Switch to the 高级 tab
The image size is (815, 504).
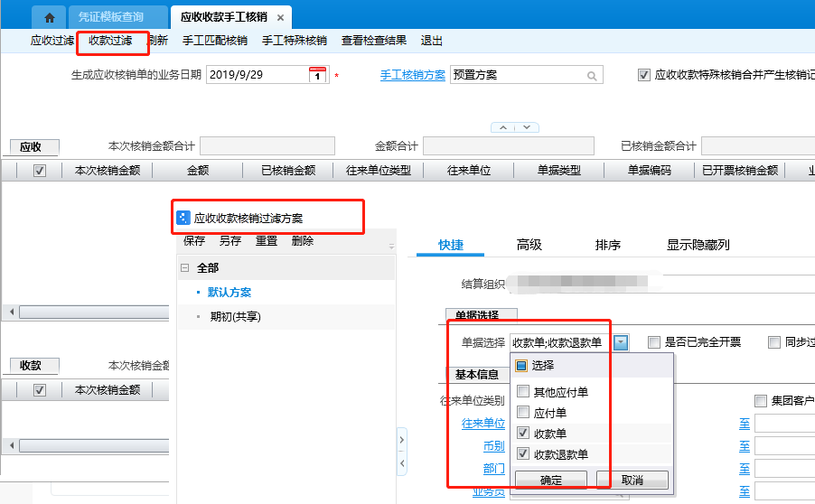click(529, 245)
